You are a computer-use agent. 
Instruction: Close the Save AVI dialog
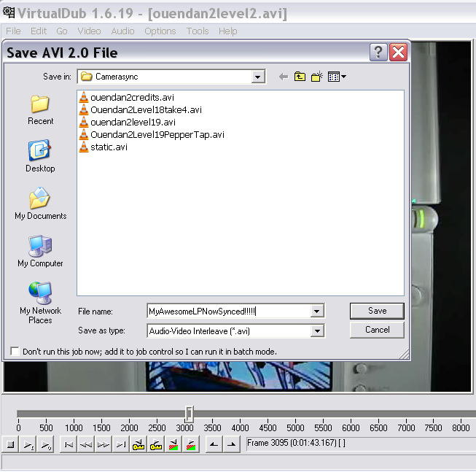point(398,53)
